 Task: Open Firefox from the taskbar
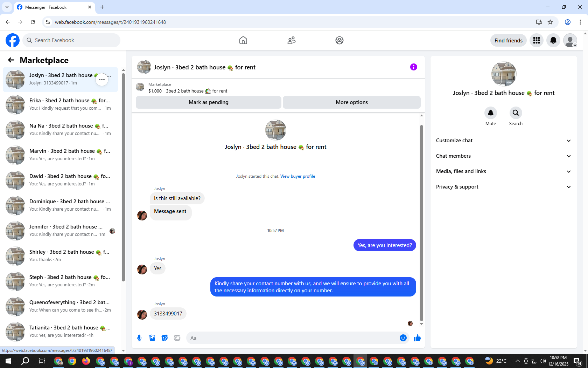[x=86, y=361]
